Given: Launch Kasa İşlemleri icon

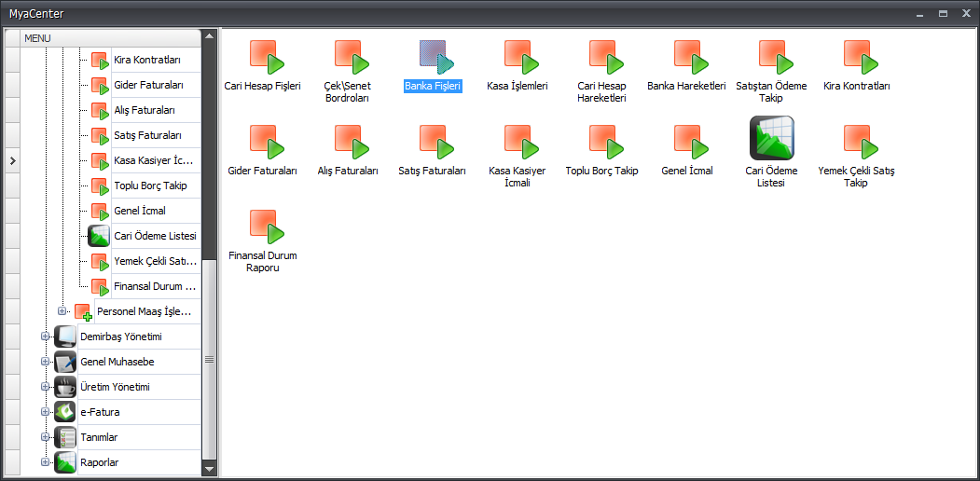Looking at the screenshot, I should pyautogui.click(x=522, y=58).
